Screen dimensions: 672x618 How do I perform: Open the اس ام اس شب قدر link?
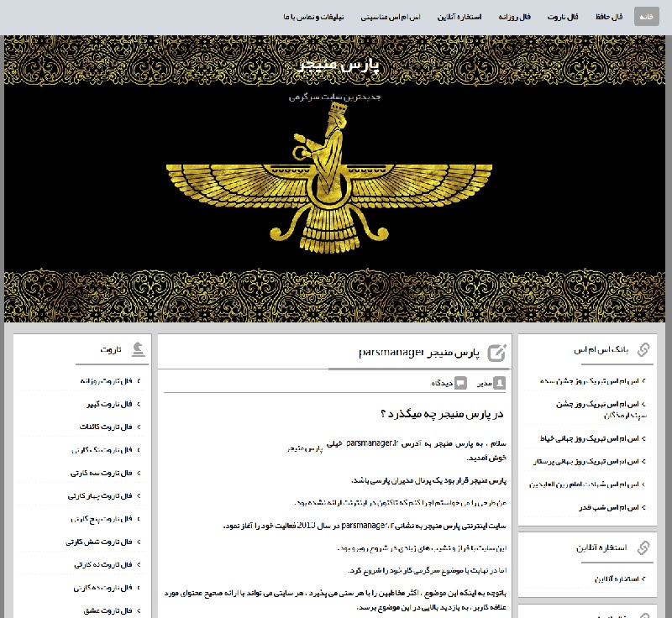pos(608,507)
